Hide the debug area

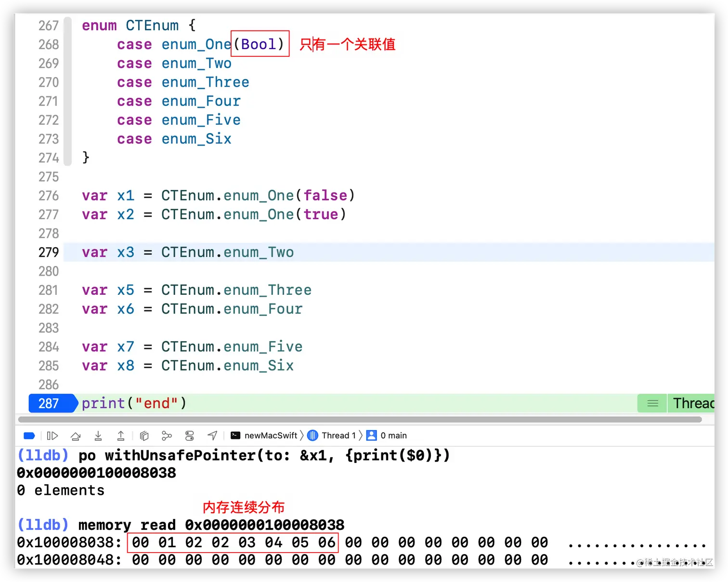tap(29, 435)
